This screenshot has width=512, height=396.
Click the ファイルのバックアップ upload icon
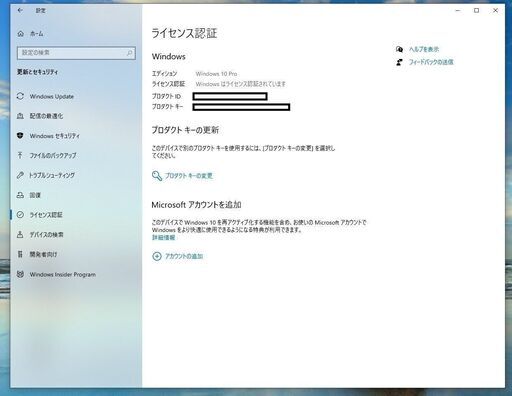tap(20, 155)
